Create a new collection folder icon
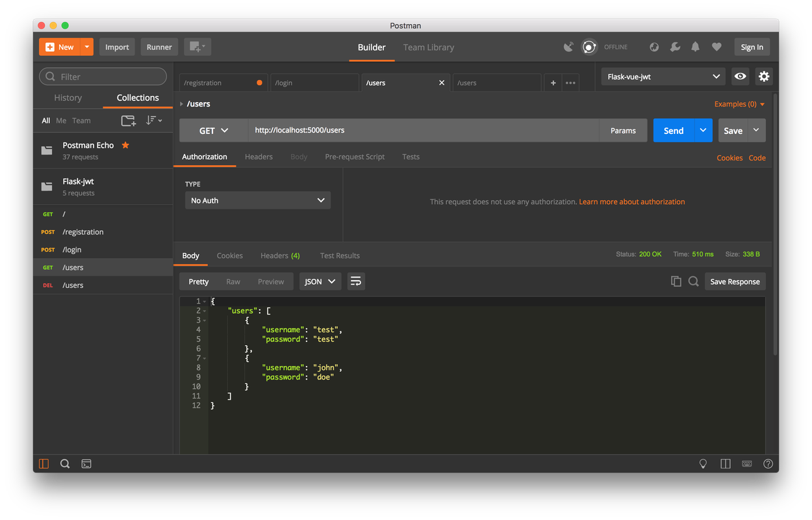The image size is (812, 520). tap(129, 121)
